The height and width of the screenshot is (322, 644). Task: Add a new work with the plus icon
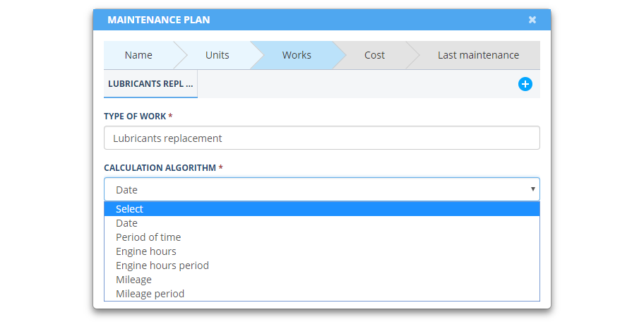(x=525, y=84)
